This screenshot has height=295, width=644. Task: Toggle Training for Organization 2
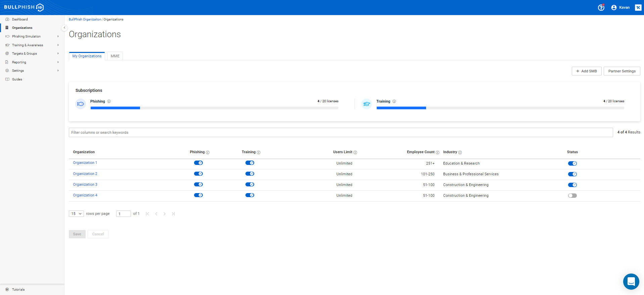point(250,174)
